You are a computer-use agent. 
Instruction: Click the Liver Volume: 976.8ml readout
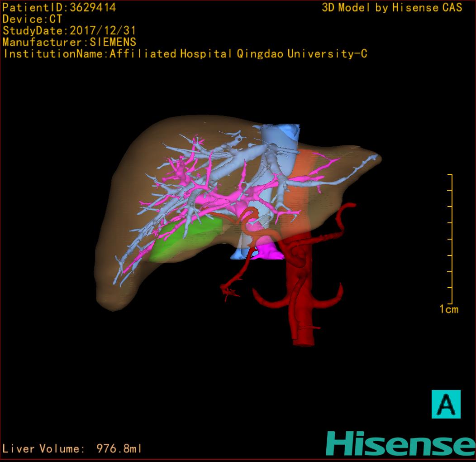point(72,448)
